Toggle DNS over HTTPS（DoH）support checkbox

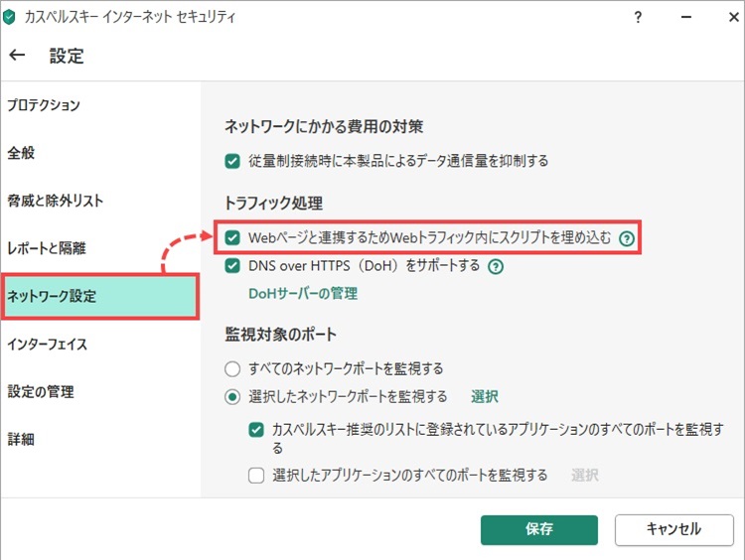coord(232,265)
